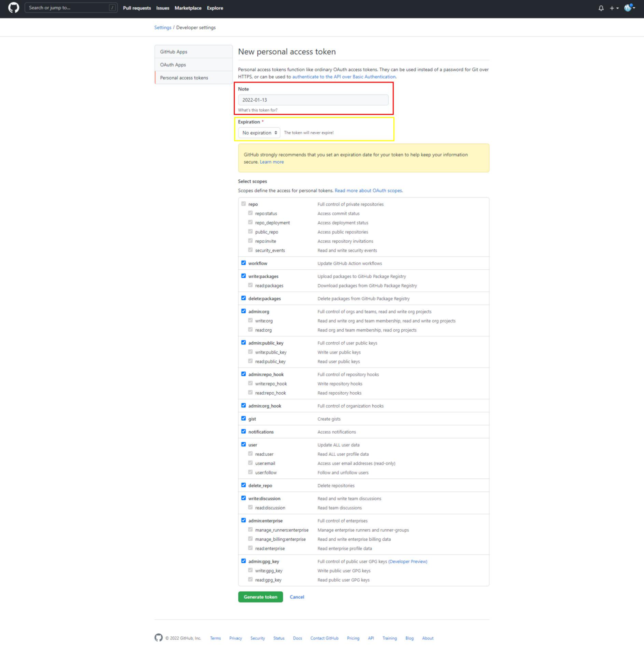Click the Generate token button

260,597
